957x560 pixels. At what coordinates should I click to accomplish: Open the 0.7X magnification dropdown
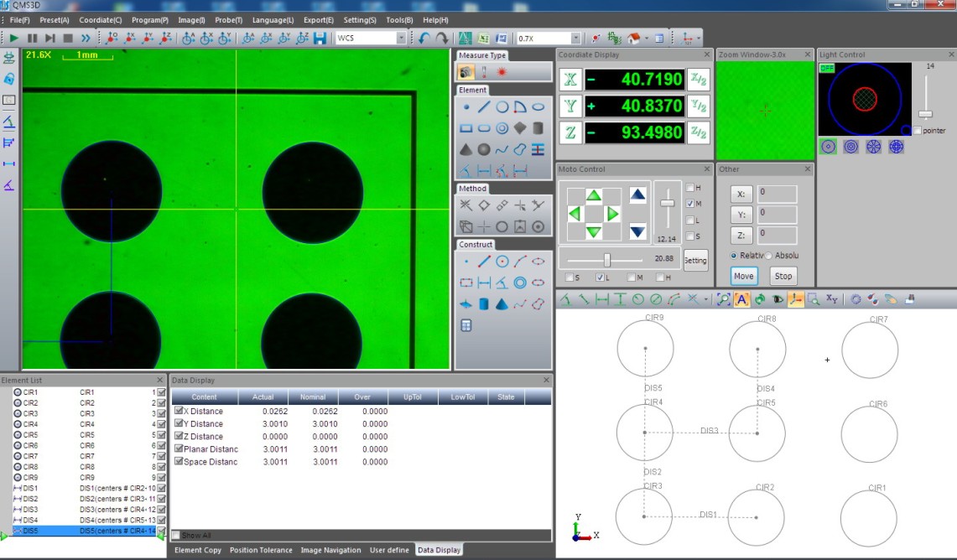[x=575, y=38]
